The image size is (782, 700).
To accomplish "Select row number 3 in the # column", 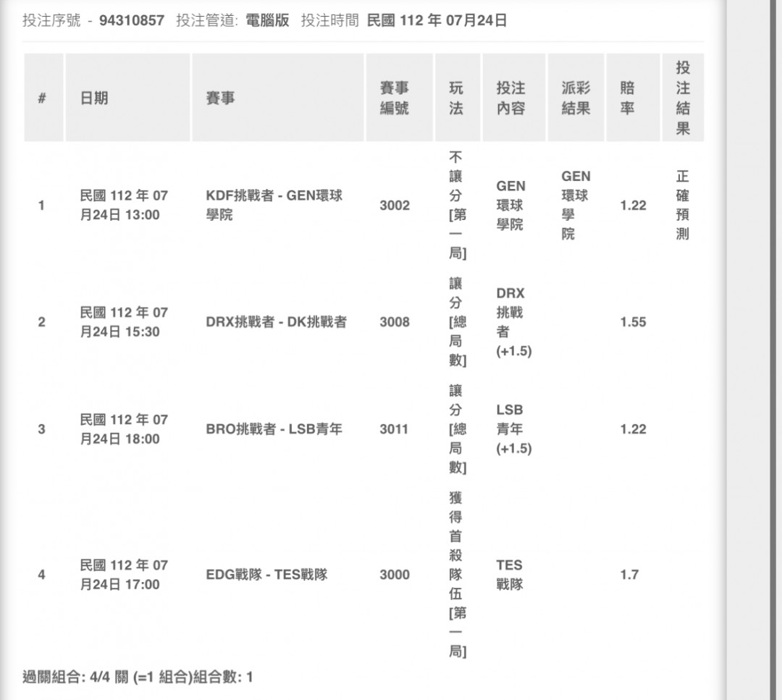I will (x=41, y=429).
